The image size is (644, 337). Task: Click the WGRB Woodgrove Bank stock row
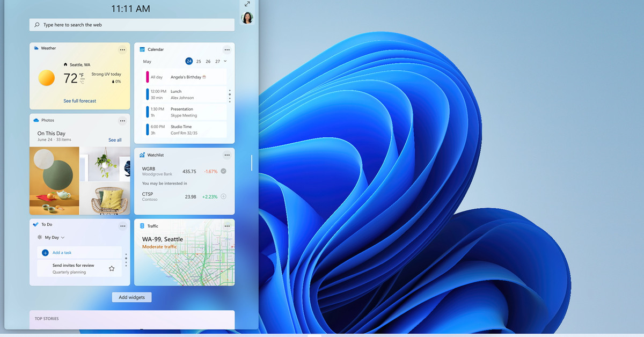[x=184, y=171]
